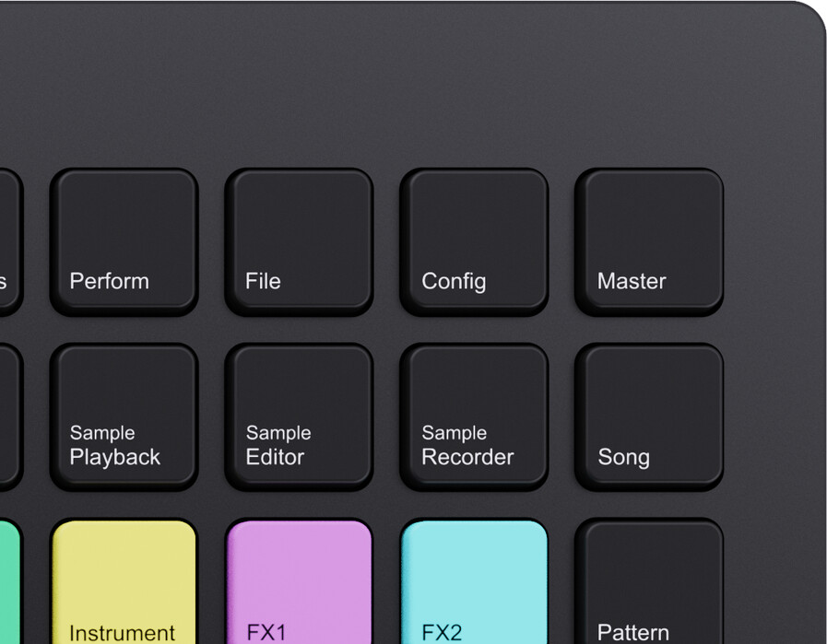Click the cut-off key left of Perform
The image size is (827, 644).
click(x=10, y=242)
